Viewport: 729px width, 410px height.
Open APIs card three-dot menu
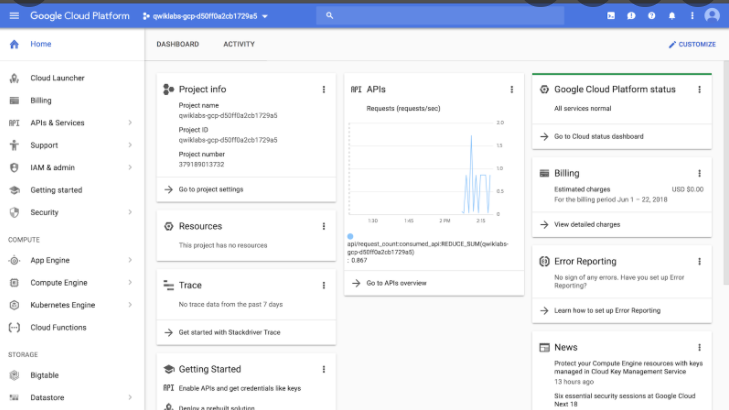[x=511, y=89]
